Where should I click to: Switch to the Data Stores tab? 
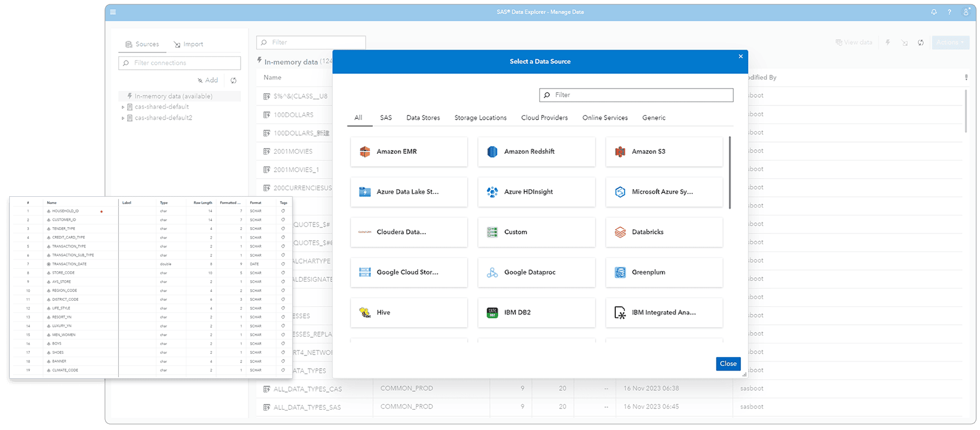tap(423, 118)
